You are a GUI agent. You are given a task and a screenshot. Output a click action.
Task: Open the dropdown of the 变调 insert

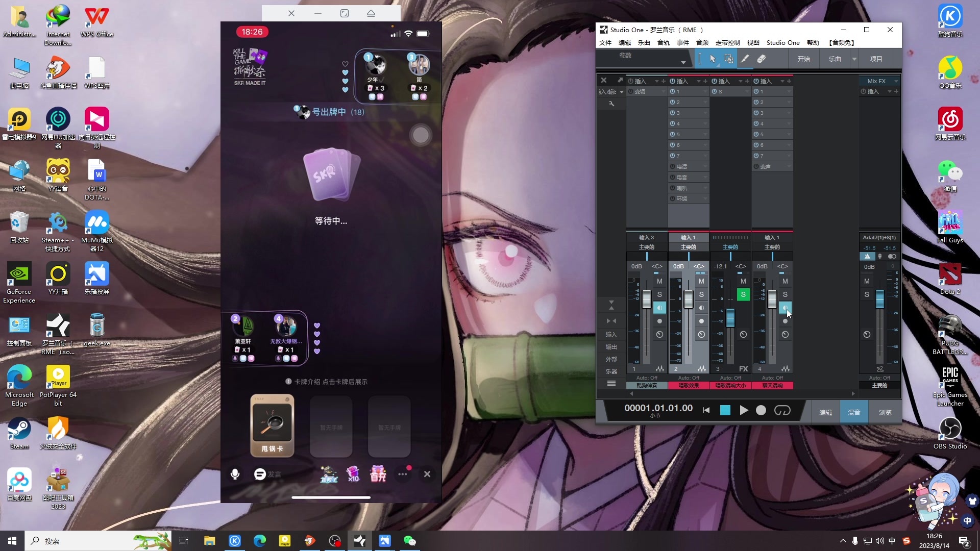pyautogui.click(x=664, y=92)
